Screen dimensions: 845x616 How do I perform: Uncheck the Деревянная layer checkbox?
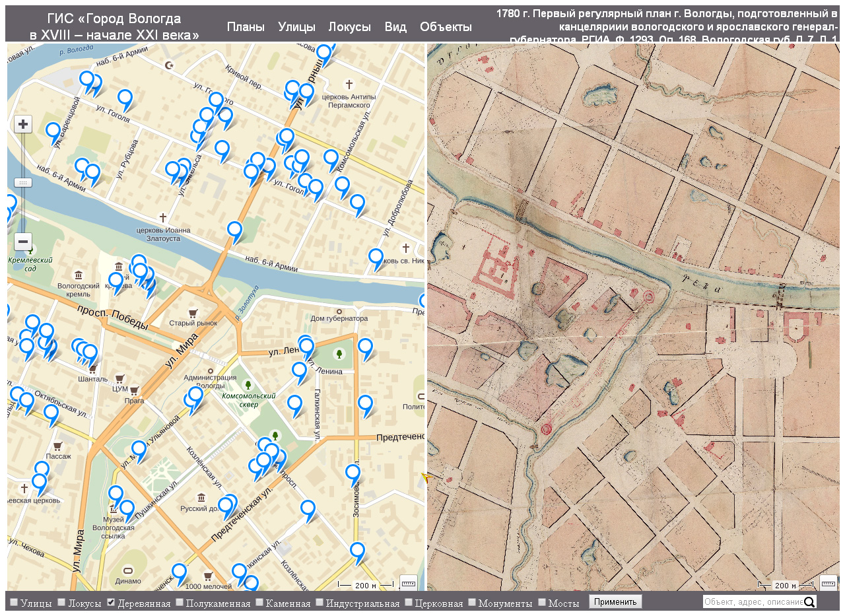tap(112, 602)
